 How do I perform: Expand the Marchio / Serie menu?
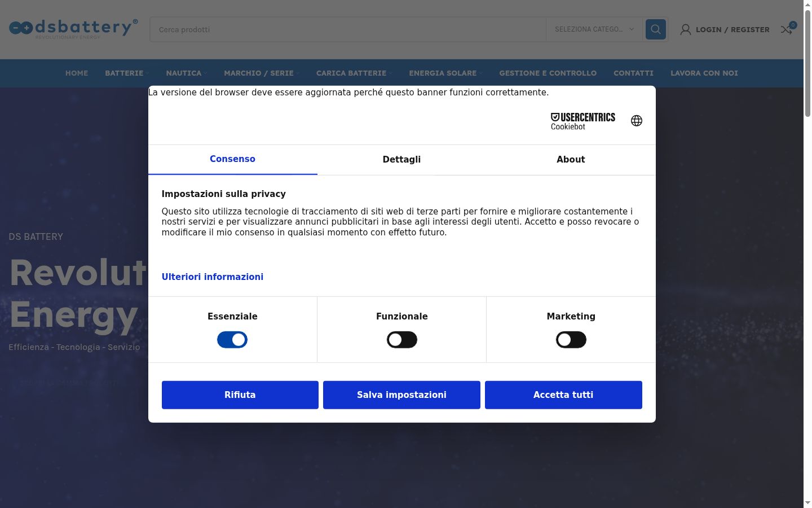click(262, 73)
